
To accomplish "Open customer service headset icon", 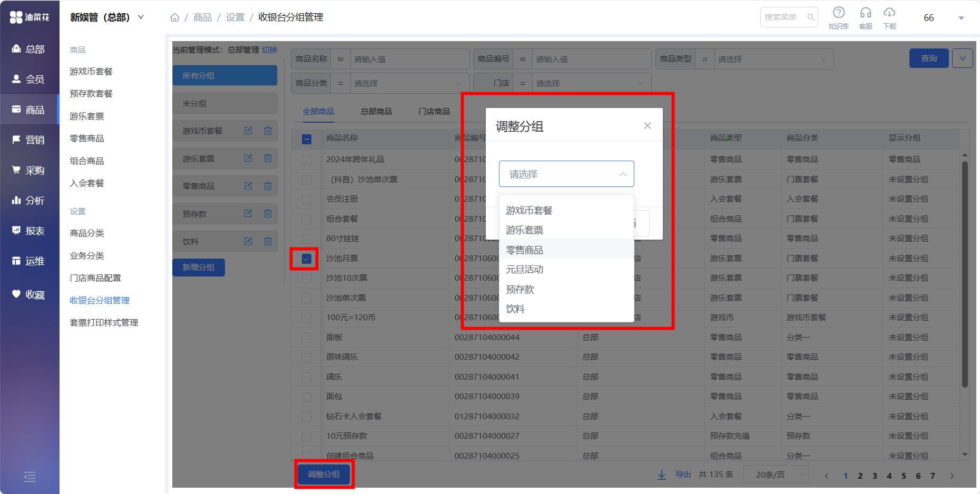I will pyautogui.click(x=866, y=13).
